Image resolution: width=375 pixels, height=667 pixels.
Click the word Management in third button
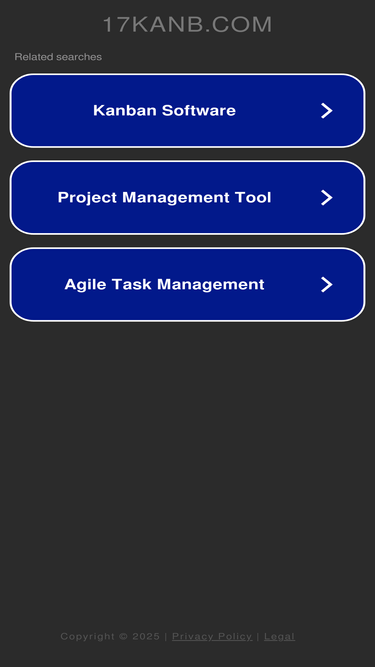tap(211, 284)
